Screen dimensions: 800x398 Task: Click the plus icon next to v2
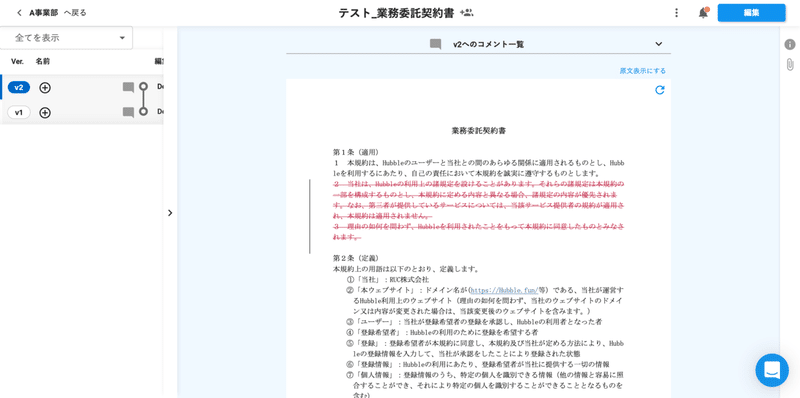[45, 88]
